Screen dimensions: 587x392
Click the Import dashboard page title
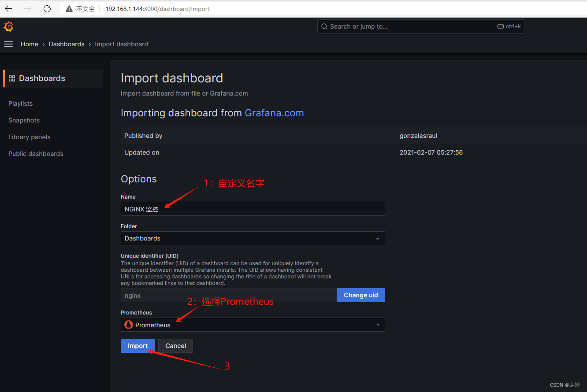(x=172, y=78)
